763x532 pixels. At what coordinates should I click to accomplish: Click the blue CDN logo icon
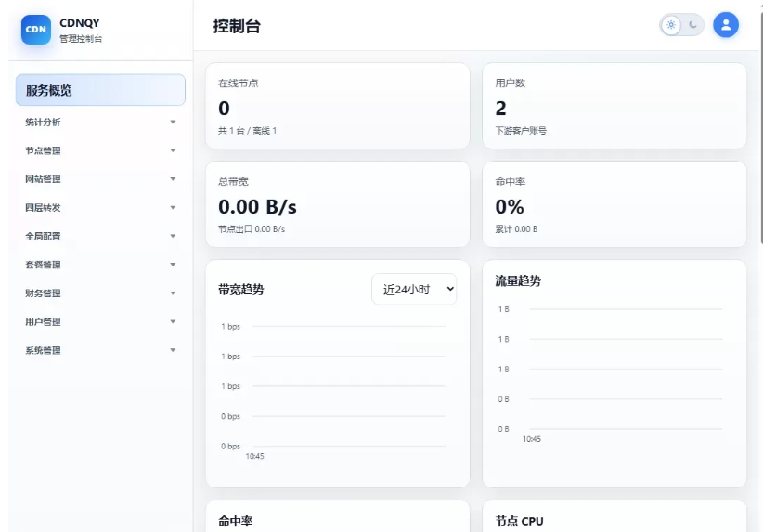click(36, 29)
